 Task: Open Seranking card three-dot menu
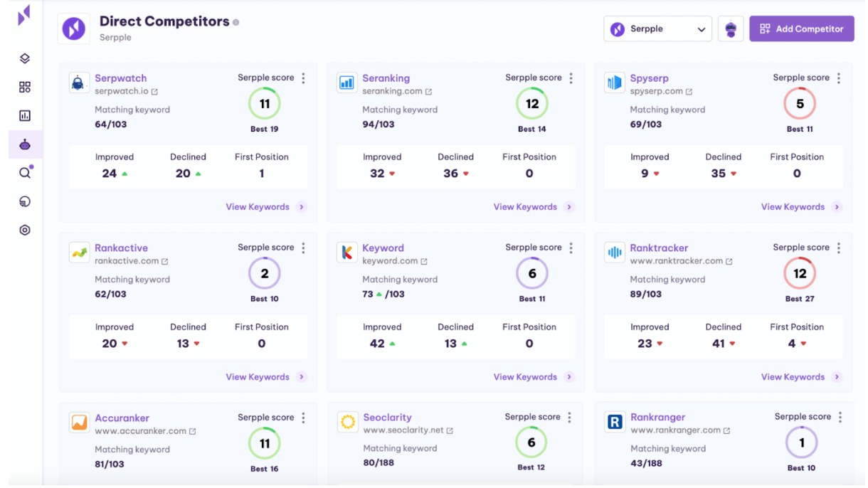point(571,78)
